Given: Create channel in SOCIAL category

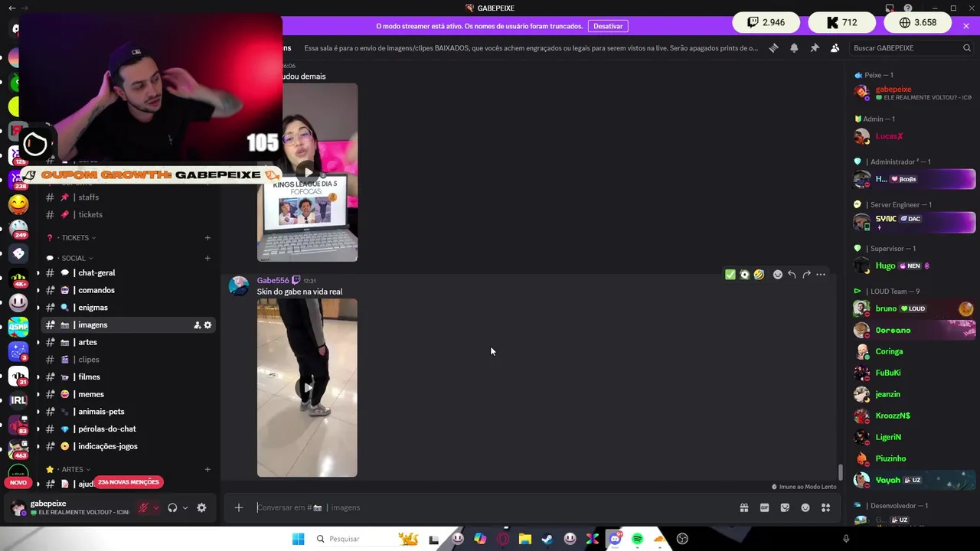Looking at the screenshot, I should [207, 258].
